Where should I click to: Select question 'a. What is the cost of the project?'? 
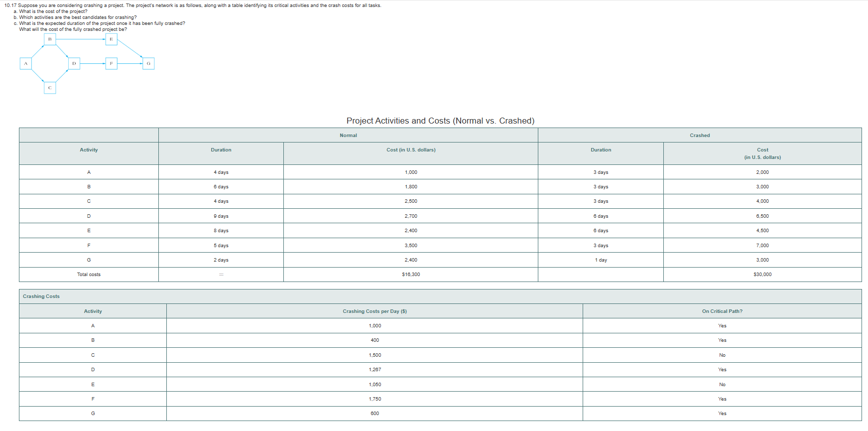(50, 11)
